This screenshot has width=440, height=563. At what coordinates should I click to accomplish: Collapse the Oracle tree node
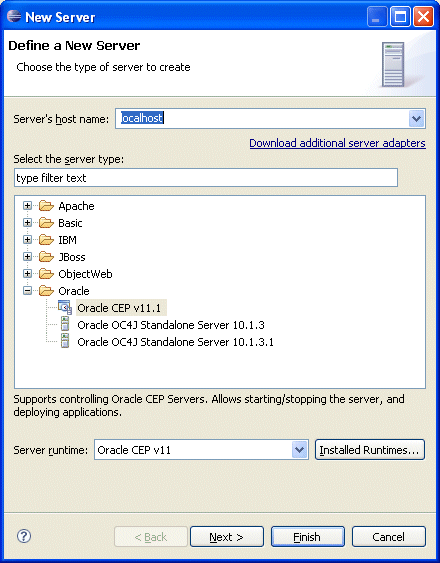click(x=27, y=290)
